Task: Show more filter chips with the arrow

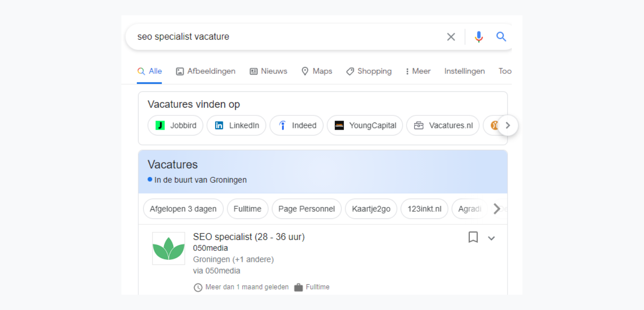Action: tap(497, 209)
